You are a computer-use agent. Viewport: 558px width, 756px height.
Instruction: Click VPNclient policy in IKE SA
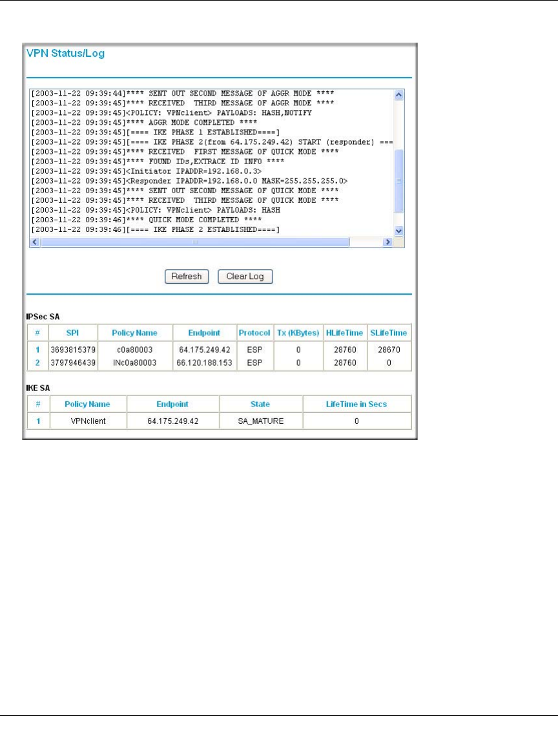click(88, 421)
